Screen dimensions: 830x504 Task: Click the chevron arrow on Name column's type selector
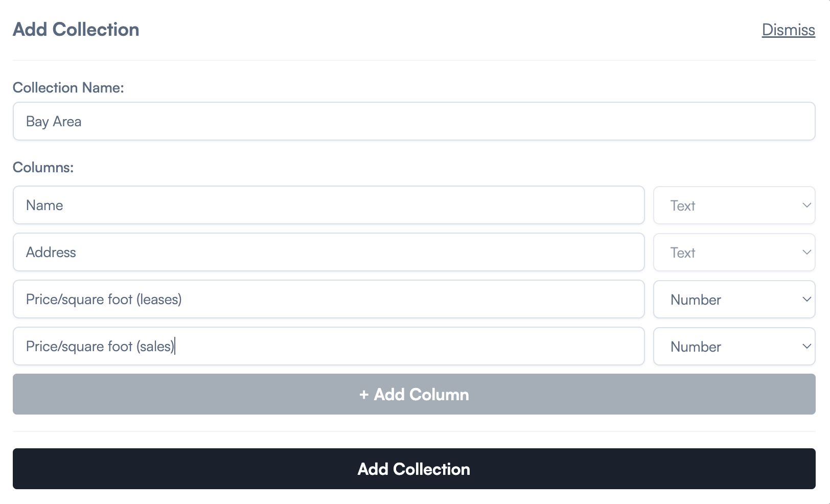[x=806, y=205]
